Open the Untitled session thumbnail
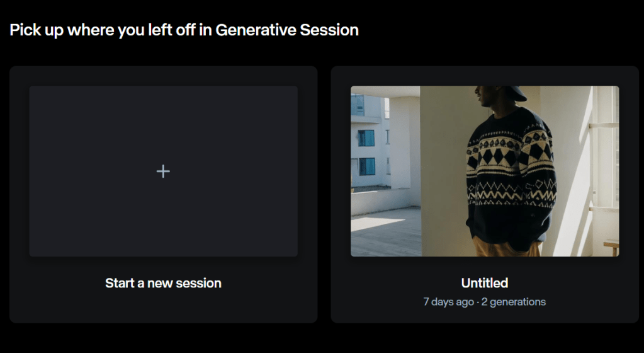Screen dimensions: 644x353 (484, 171)
